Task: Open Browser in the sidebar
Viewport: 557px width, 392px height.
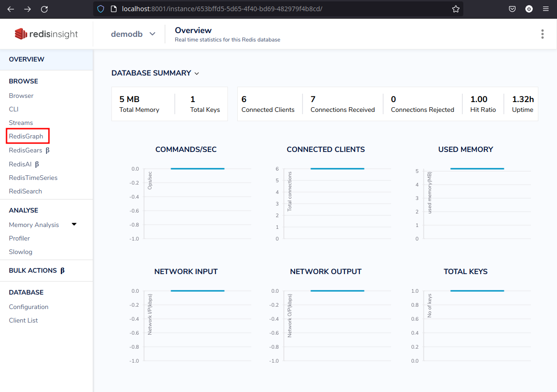Action: click(21, 96)
